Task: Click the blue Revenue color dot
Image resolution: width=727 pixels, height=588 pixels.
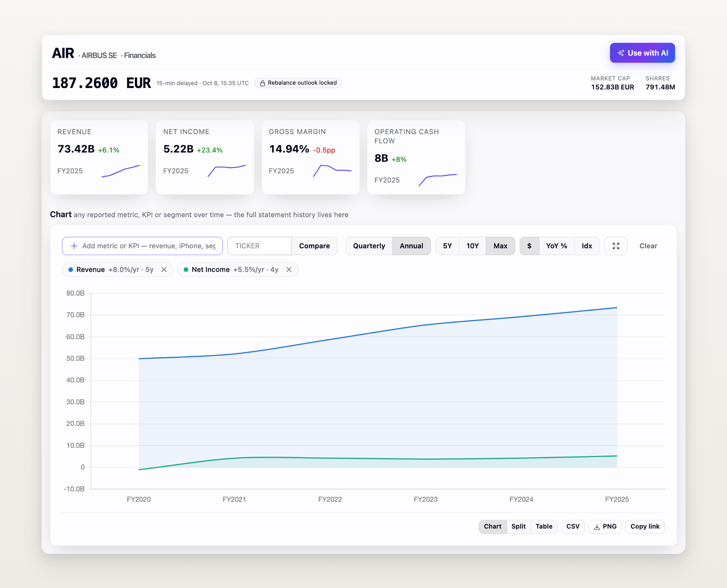Action: coord(71,269)
